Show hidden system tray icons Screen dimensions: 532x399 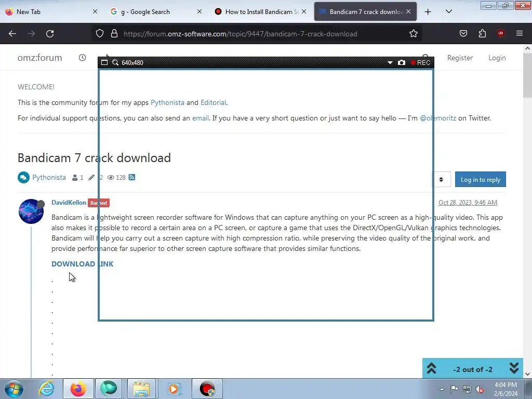[442, 389]
